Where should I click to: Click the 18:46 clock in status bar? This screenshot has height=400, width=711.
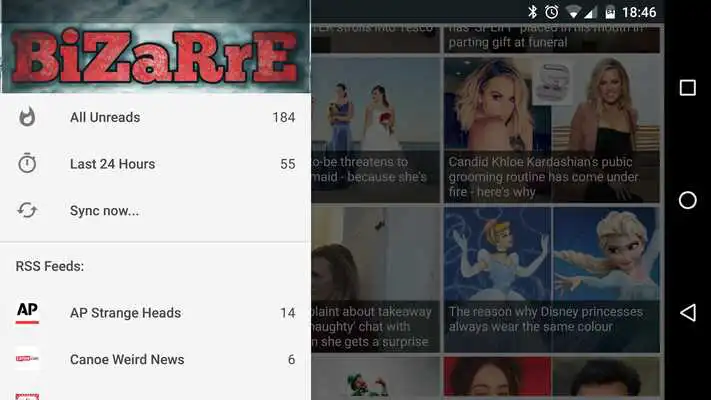(639, 12)
